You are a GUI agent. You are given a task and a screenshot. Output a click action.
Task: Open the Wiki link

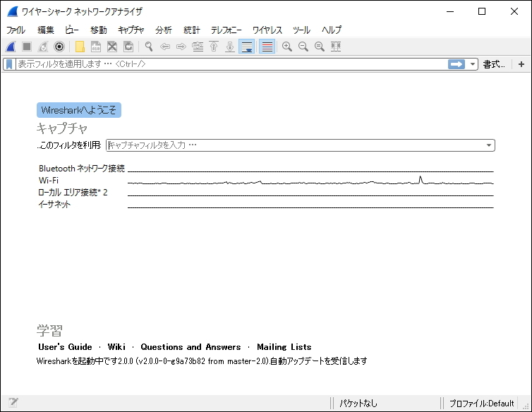[116, 347]
